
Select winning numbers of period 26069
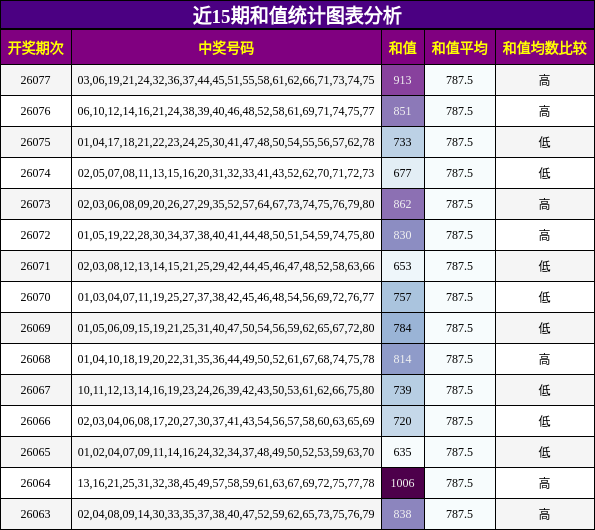click(x=226, y=328)
